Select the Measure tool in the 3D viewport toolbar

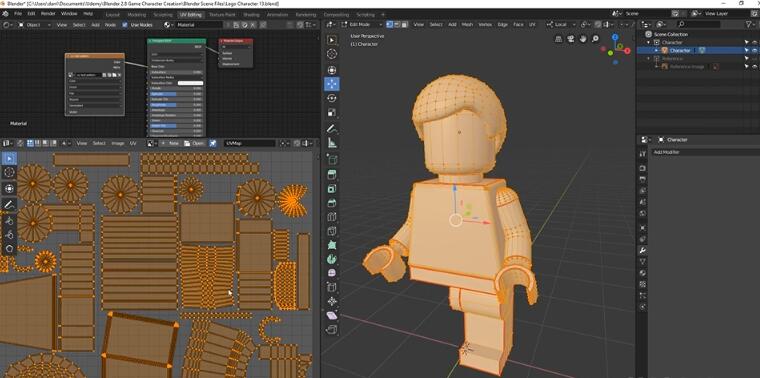(x=332, y=143)
